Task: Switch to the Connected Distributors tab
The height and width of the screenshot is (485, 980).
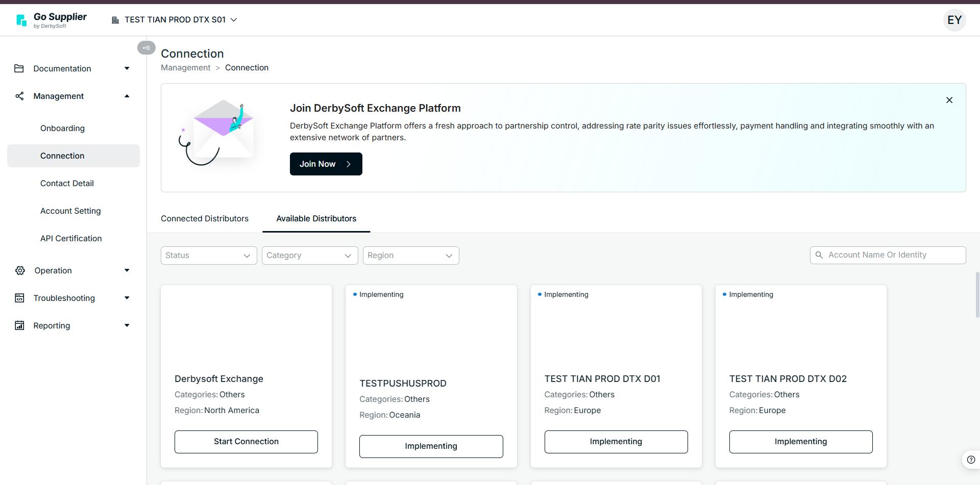Action: coord(205,218)
